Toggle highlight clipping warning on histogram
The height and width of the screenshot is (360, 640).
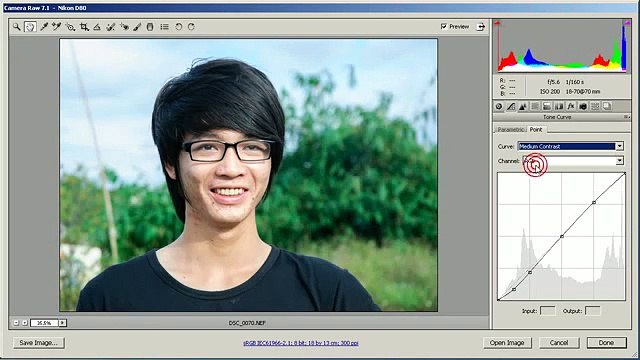coord(627,23)
